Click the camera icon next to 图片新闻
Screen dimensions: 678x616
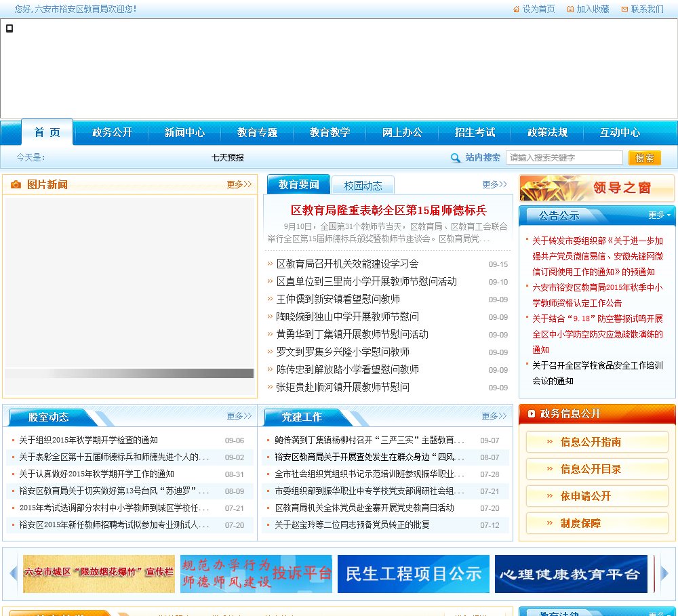[16, 184]
